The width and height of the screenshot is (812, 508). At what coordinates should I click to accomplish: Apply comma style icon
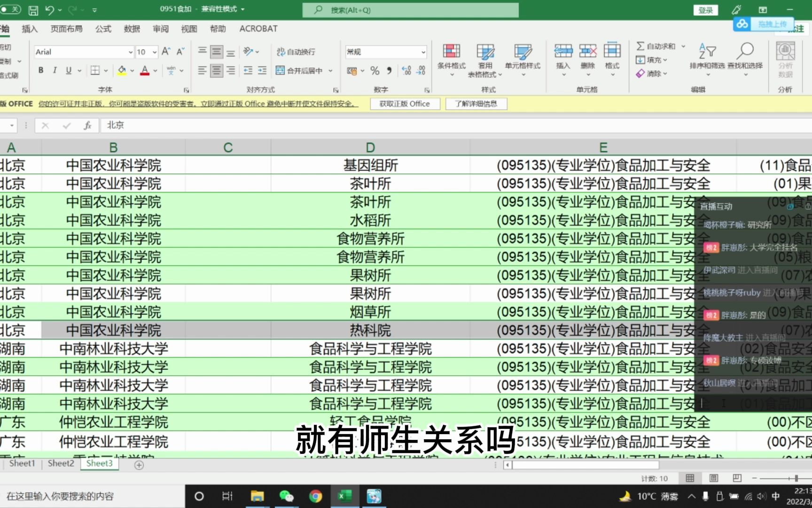coord(389,71)
